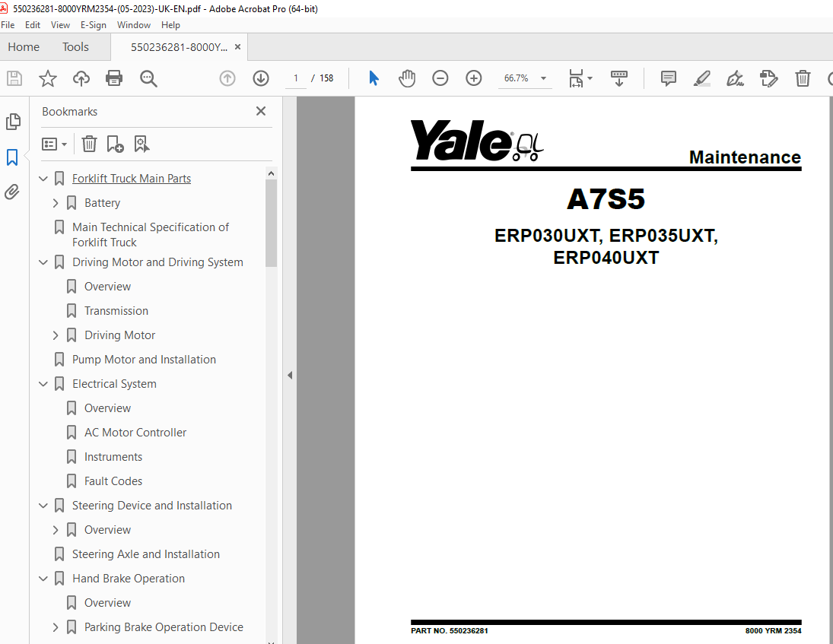This screenshot has width=833, height=644.
Task: Go to AC Motor Controller bookmark
Action: (135, 433)
